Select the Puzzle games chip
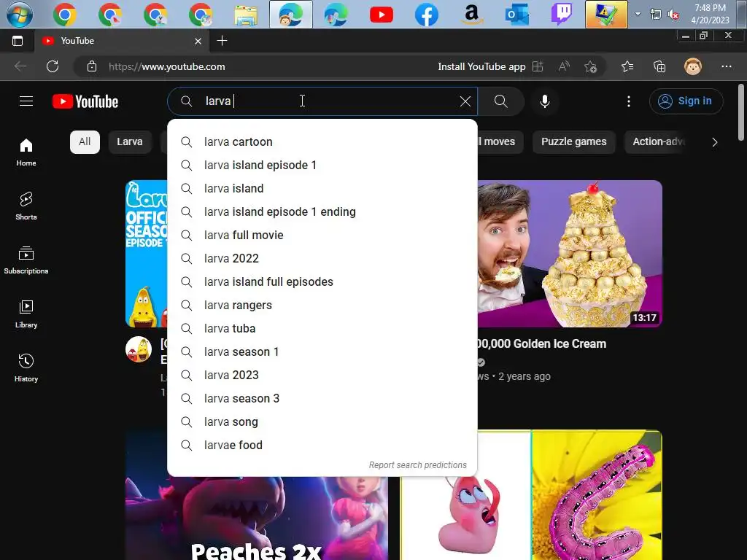This screenshot has height=560, width=747. (573, 142)
